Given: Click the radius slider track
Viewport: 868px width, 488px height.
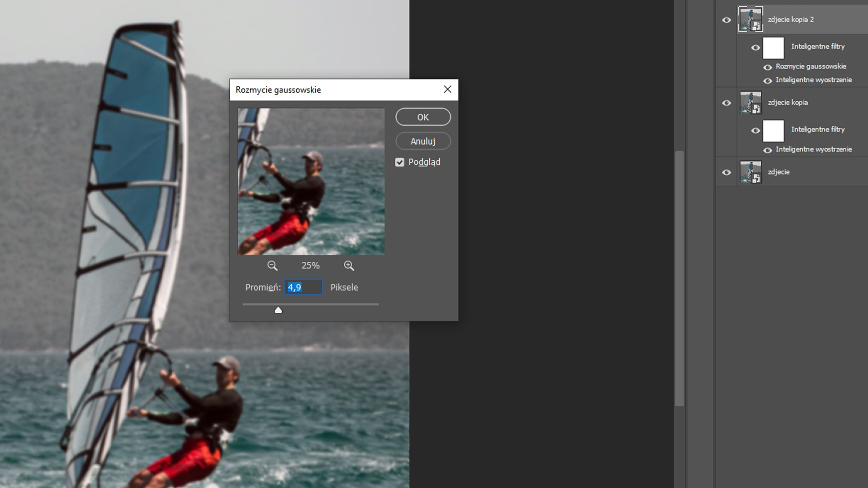Looking at the screenshot, I should [x=311, y=304].
